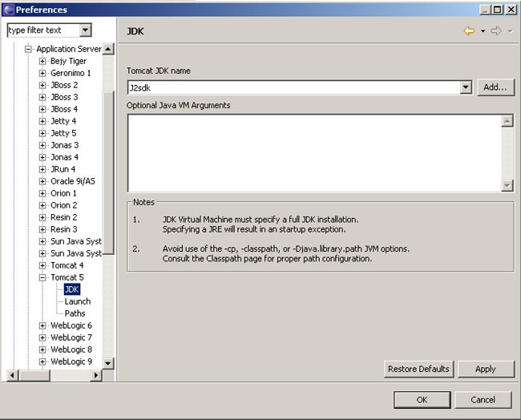
Task: Click the J2sdk JDK name field
Action: (294, 87)
